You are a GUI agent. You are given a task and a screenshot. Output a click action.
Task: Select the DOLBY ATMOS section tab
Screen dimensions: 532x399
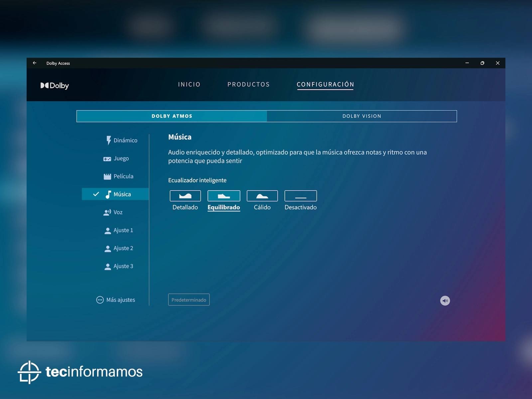coord(172,116)
